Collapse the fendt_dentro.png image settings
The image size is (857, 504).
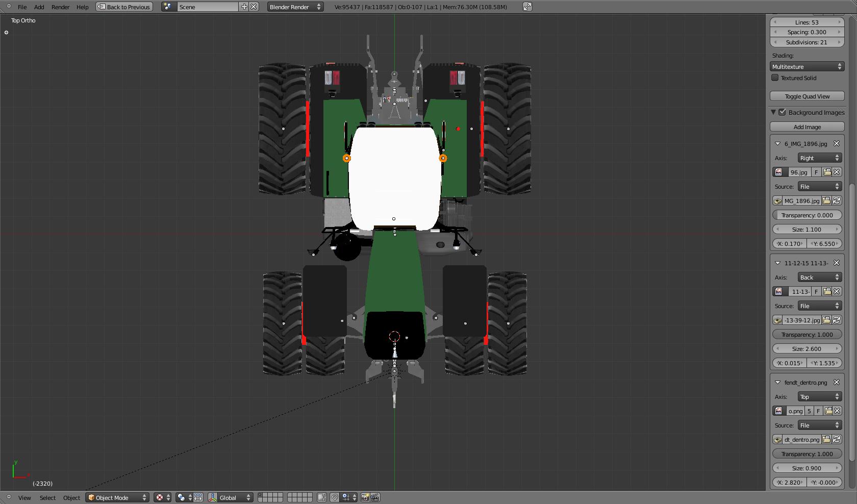[778, 383]
